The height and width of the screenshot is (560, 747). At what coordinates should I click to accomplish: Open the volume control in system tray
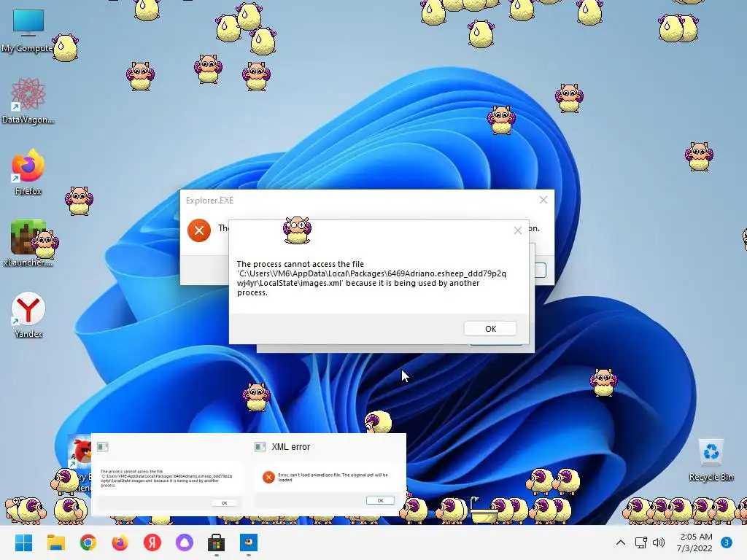(659, 542)
